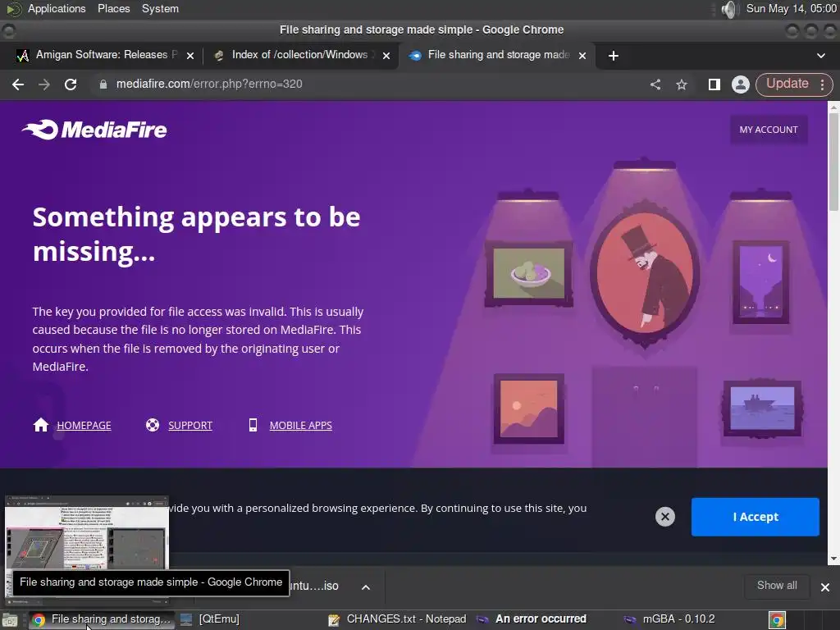This screenshot has width=840, height=630.
Task: Click the home house icon
Action: 41,425
